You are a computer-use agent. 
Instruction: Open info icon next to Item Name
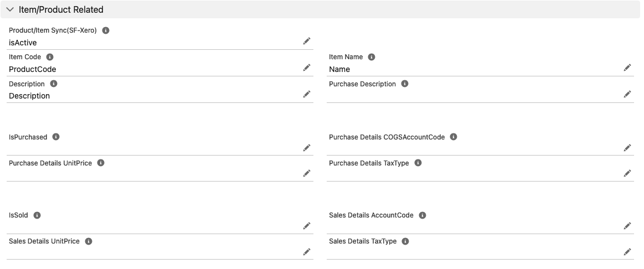point(372,57)
